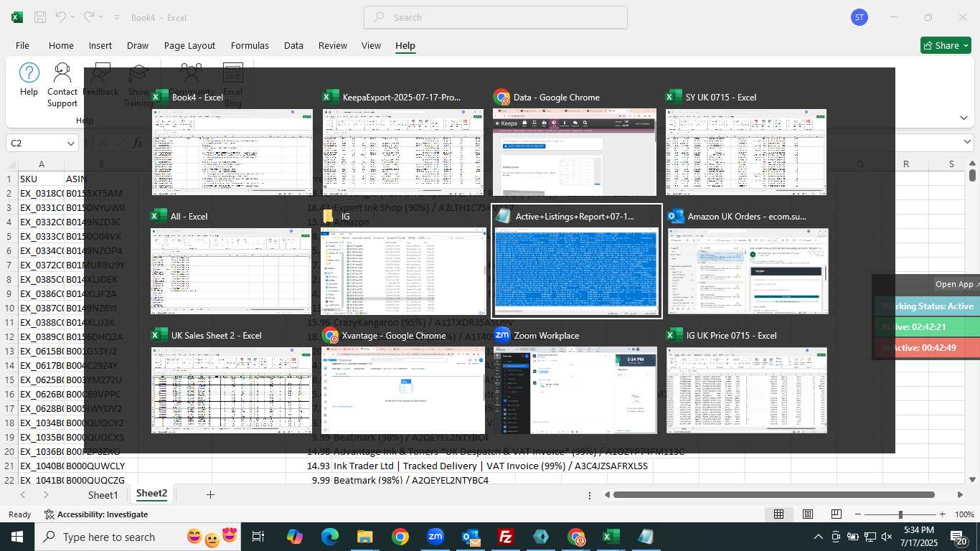This screenshot has height=551, width=980.
Task: Open the Review ribbon tab
Action: [x=333, y=45]
